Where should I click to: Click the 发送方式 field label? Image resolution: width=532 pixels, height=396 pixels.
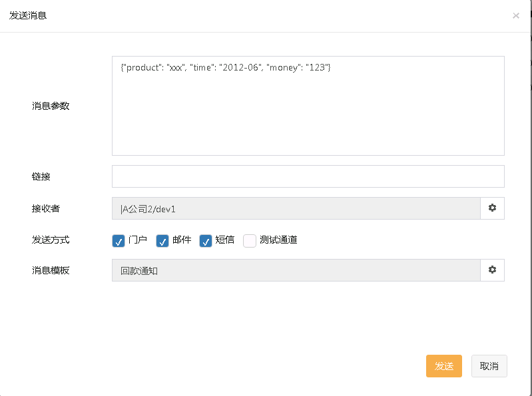coord(51,240)
